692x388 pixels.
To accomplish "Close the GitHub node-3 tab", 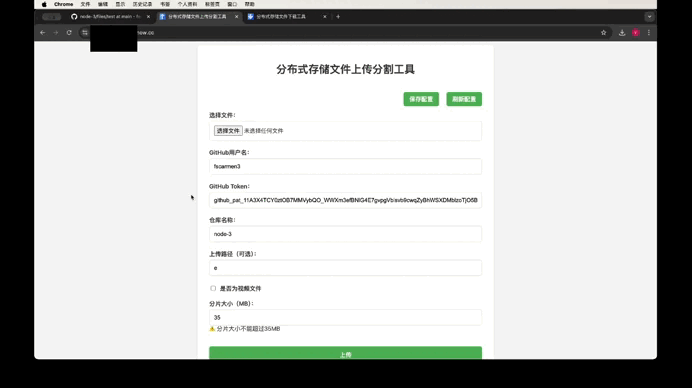I will point(148,17).
